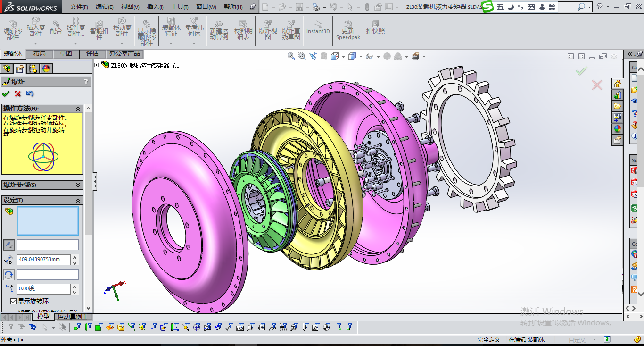Toggle the 显示旋转环 checkbox
The width and height of the screenshot is (644, 346).
[14, 301]
